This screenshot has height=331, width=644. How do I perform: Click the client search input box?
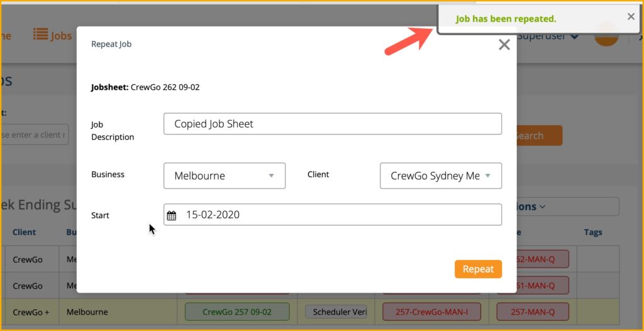tap(35, 134)
